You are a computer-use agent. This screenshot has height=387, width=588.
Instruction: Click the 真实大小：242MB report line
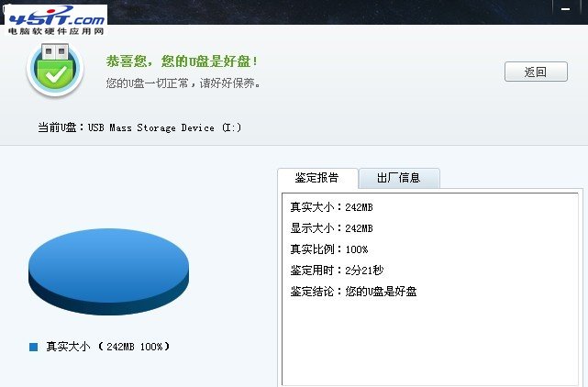tap(331, 207)
